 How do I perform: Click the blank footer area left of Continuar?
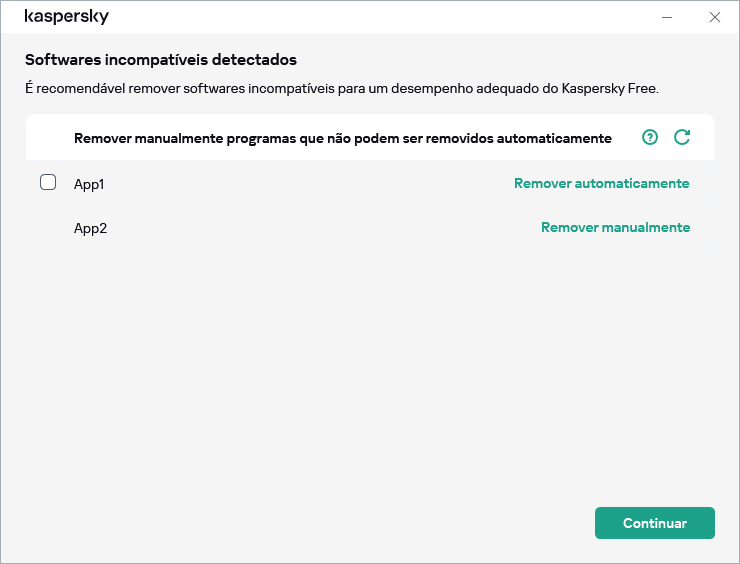pyautogui.click(x=300, y=523)
